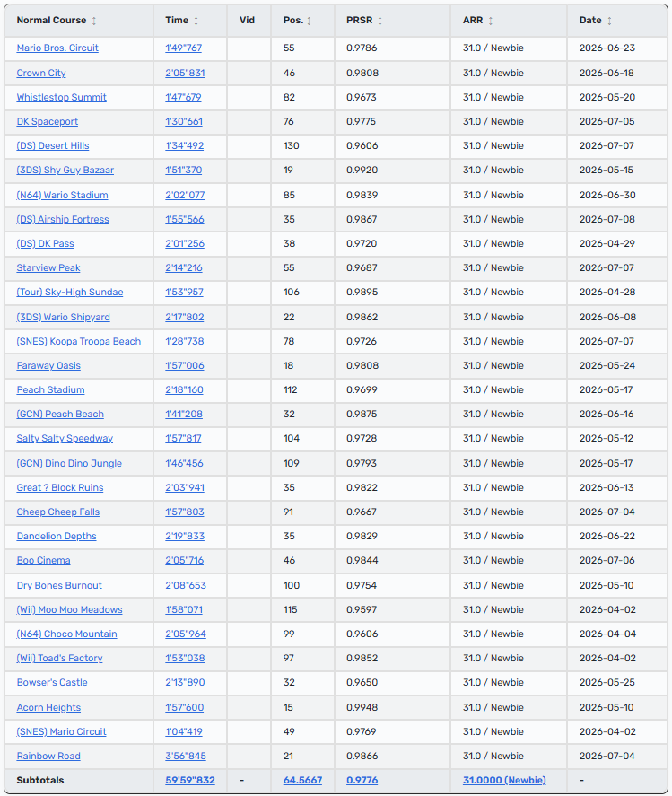672x796 pixels.
Task: Open Faraway Oasis course link
Action: point(48,366)
